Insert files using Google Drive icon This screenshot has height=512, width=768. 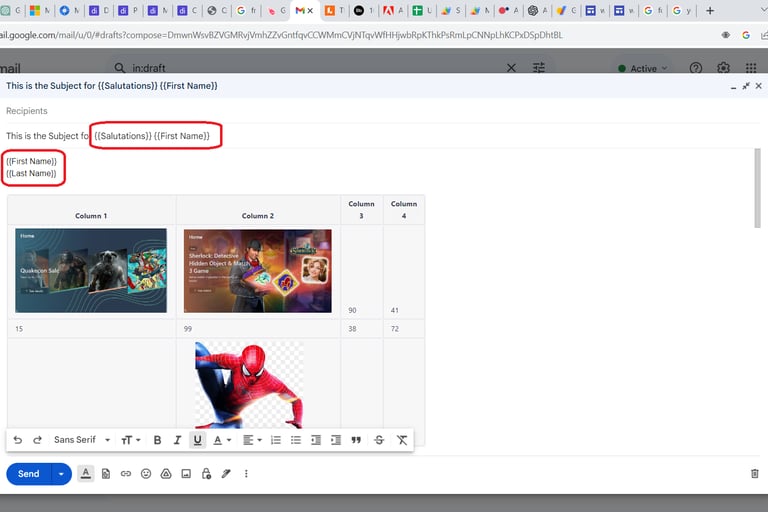[x=166, y=474]
